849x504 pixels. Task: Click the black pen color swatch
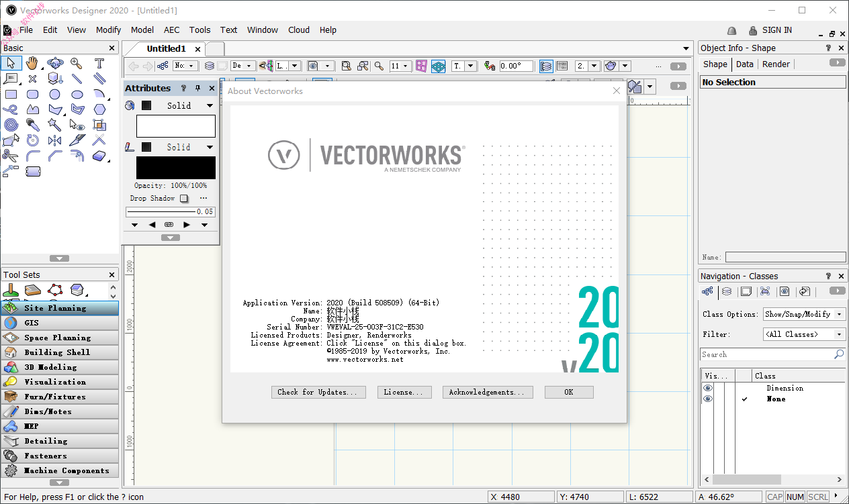176,168
